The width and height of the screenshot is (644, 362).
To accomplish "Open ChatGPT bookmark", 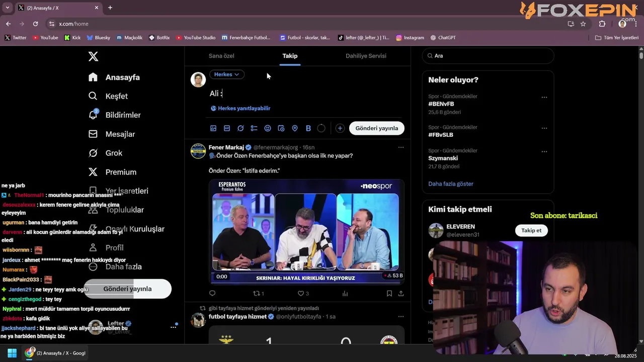I will 443,38.
